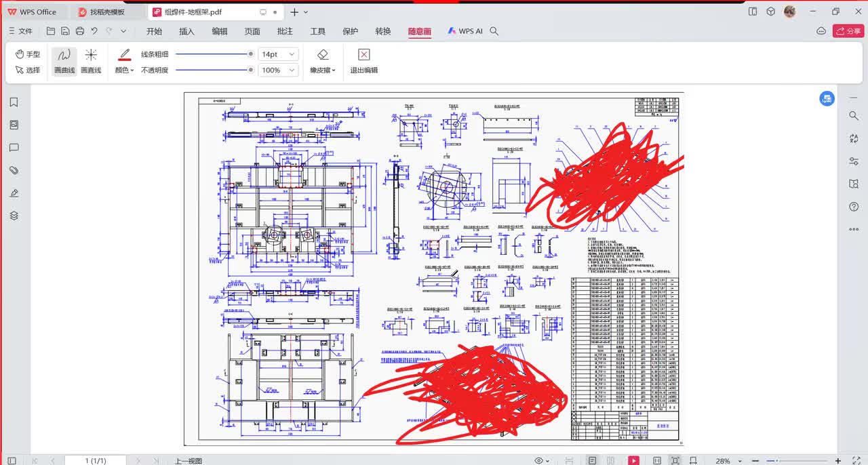Zoom in with the plus button

tap(838, 461)
